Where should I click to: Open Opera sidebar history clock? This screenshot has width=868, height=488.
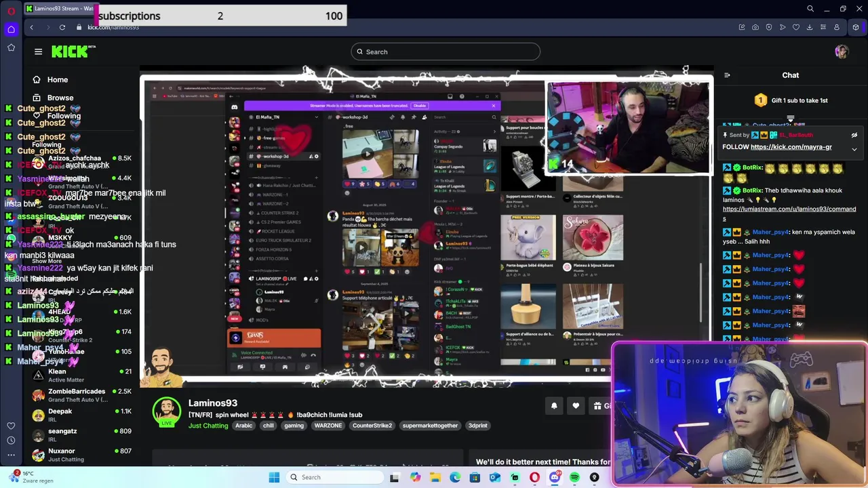11,441
